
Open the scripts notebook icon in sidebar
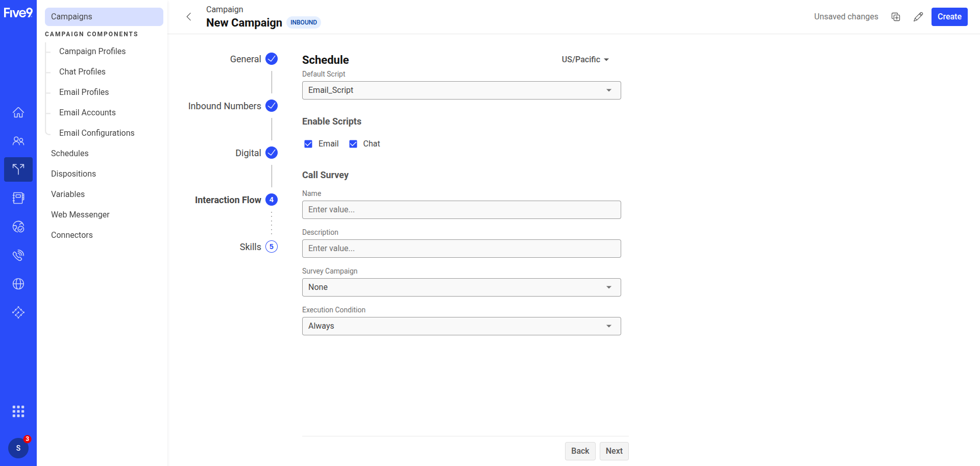18,198
